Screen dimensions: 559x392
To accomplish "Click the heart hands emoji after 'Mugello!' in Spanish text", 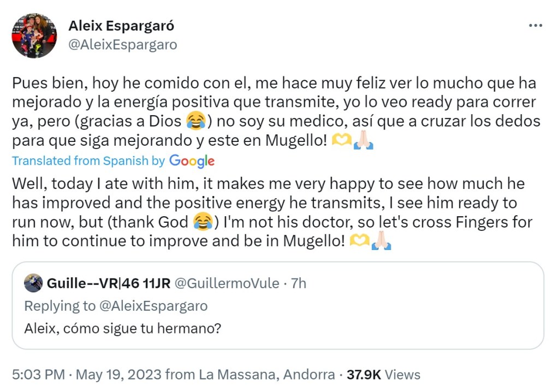I will tap(342, 141).
